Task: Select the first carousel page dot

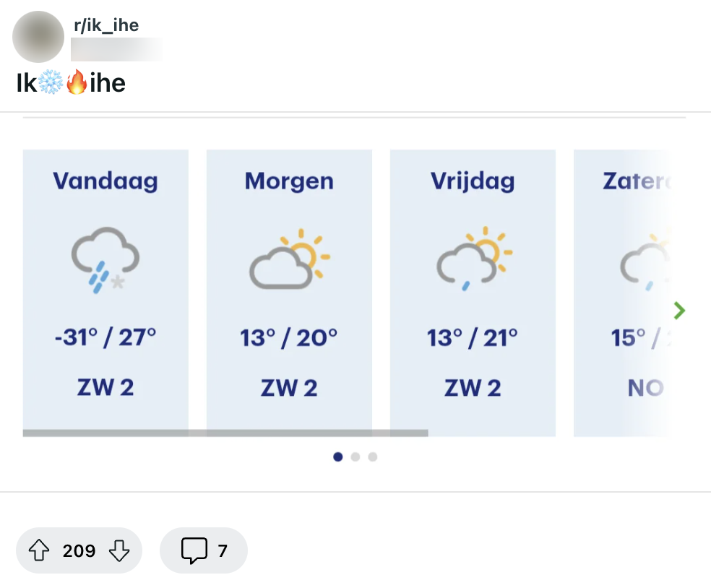Action: [338, 457]
